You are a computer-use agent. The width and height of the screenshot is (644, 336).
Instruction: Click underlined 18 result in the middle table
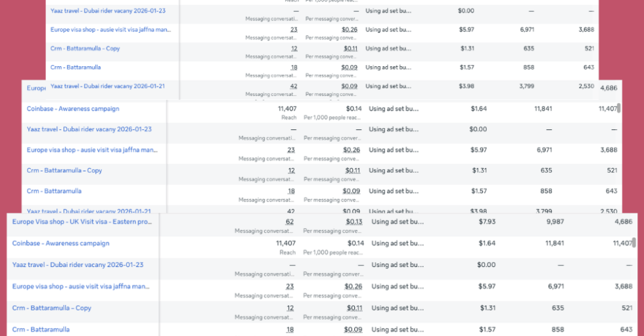[x=291, y=192]
